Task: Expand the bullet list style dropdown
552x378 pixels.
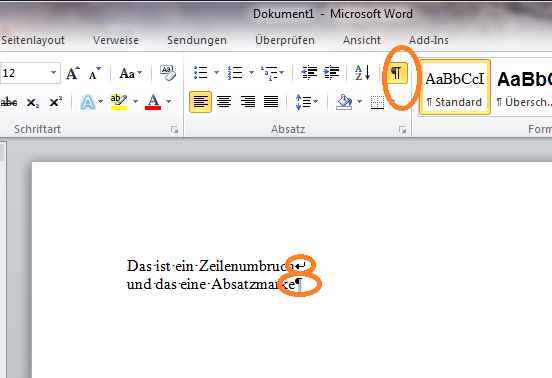Action: click(217, 73)
